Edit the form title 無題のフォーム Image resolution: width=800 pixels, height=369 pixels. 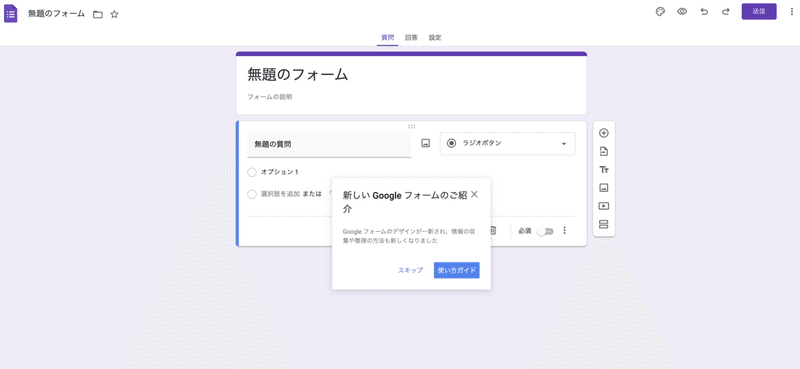click(x=297, y=75)
